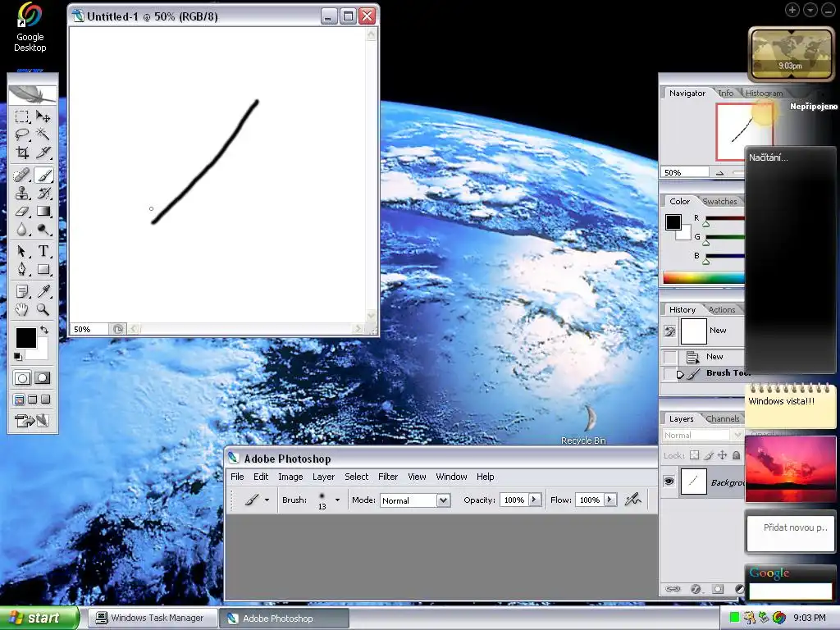Choose Full Screen Mode button

tap(46, 399)
